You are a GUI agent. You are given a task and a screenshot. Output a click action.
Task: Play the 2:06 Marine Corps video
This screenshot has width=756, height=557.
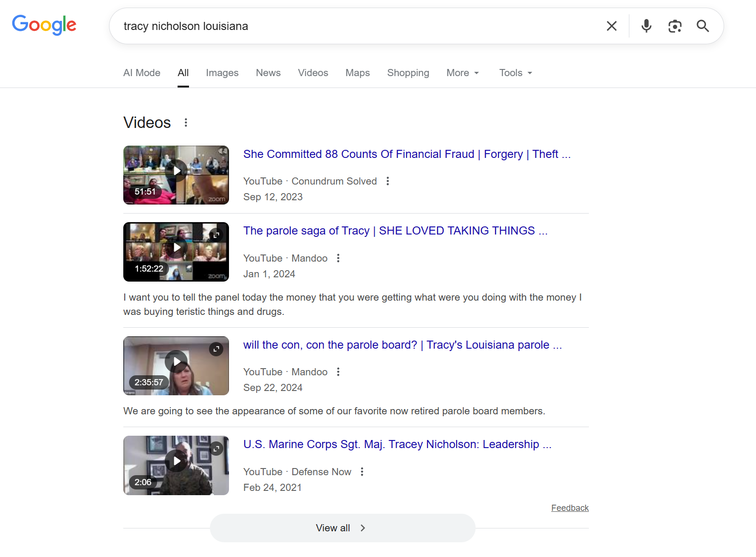pos(176,465)
